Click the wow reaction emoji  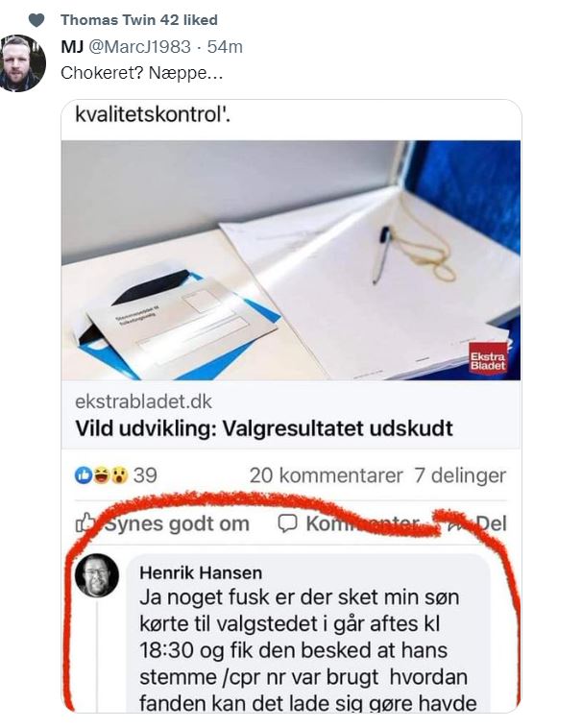pyautogui.click(x=119, y=475)
